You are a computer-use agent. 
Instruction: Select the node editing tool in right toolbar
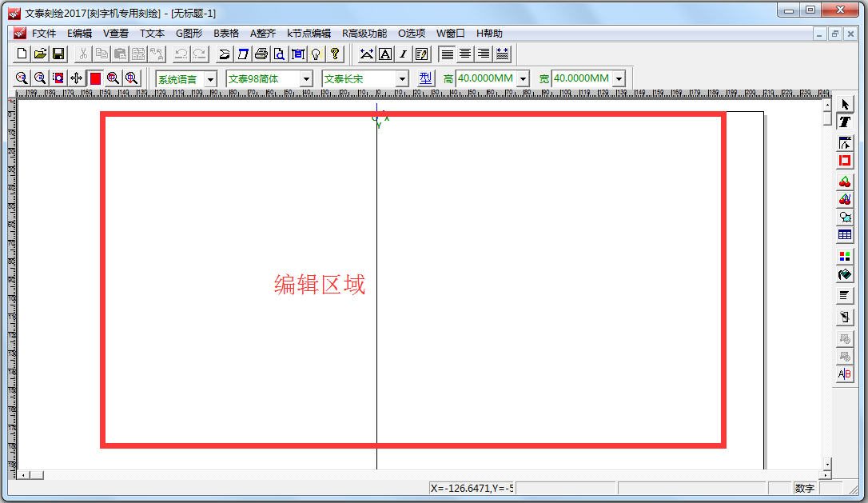(845, 143)
